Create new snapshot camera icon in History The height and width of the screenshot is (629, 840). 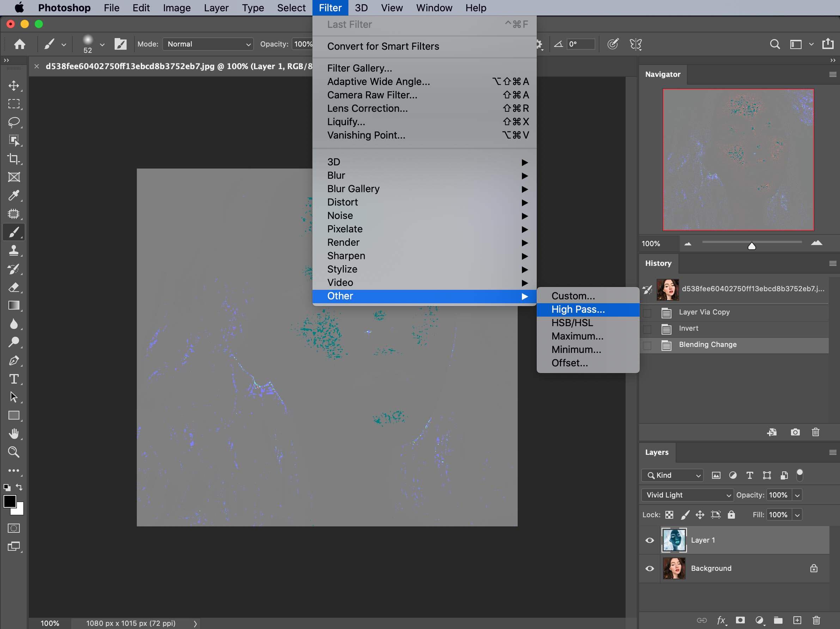click(x=795, y=432)
